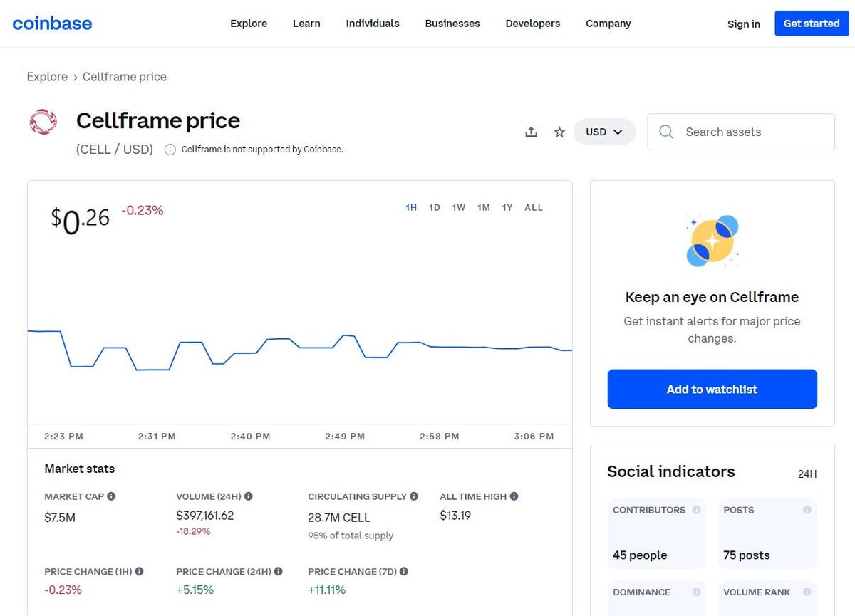
Task: Open the Explore menu
Action: pos(249,24)
